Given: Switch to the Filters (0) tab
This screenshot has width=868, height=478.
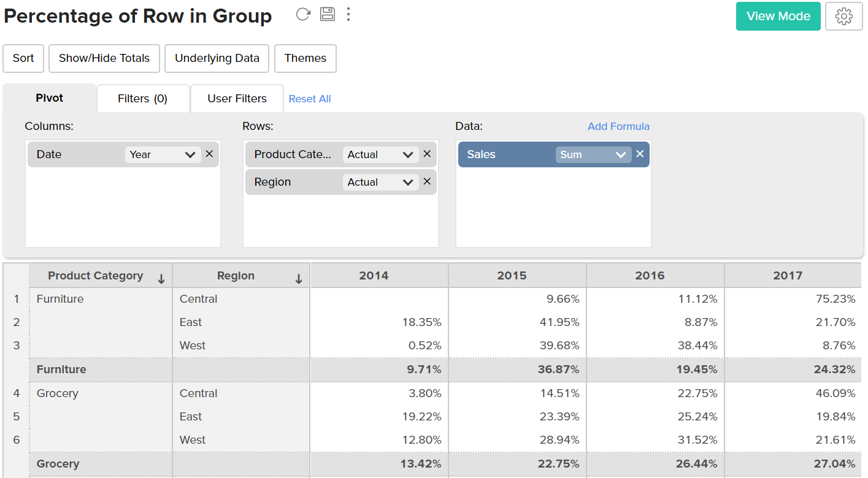Looking at the screenshot, I should [x=142, y=99].
